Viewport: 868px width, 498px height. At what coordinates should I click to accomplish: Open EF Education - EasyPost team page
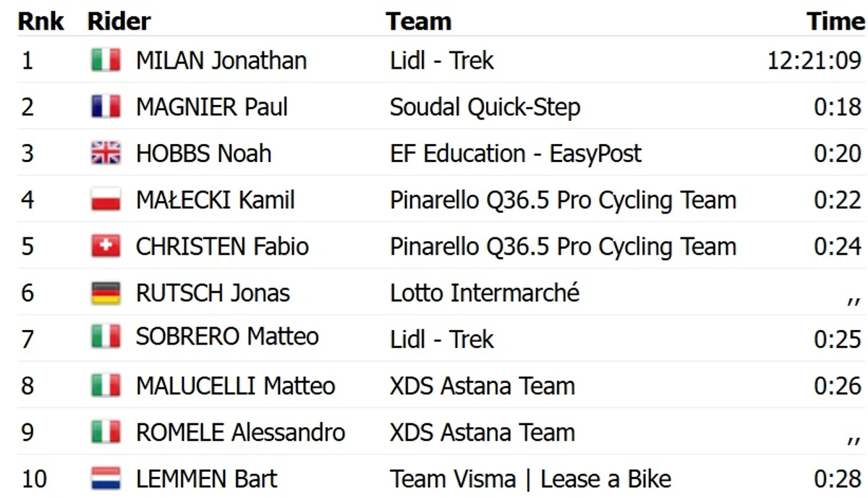pos(516,153)
